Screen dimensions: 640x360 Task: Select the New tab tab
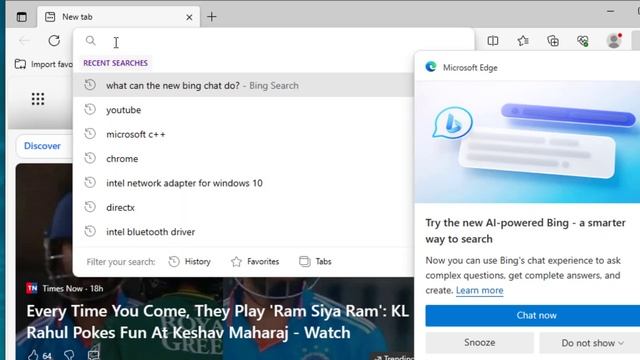pyautogui.click(x=118, y=17)
